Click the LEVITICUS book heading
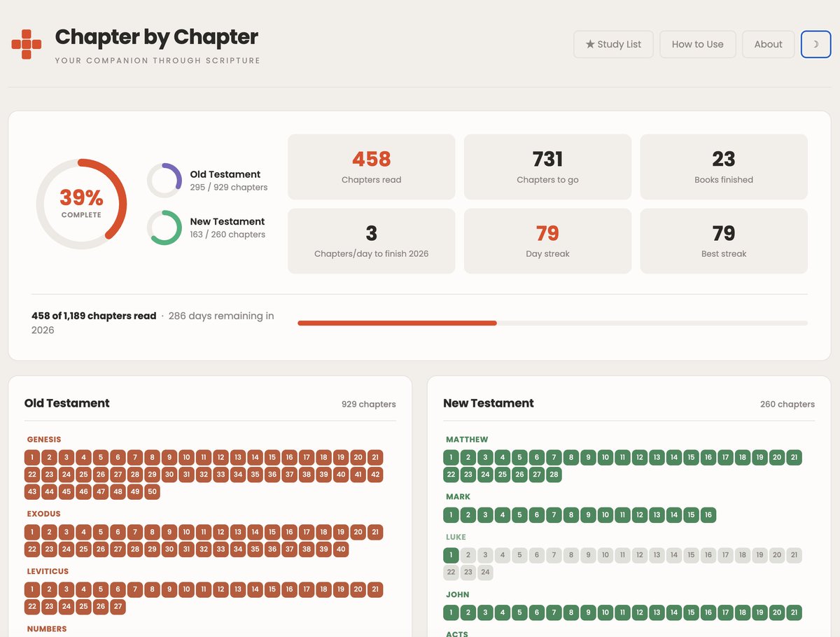The height and width of the screenshot is (637, 840). click(x=48, y=571)
